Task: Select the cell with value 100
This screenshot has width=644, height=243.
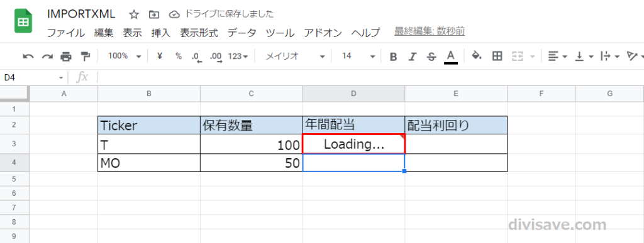Action: click(252, 144)
